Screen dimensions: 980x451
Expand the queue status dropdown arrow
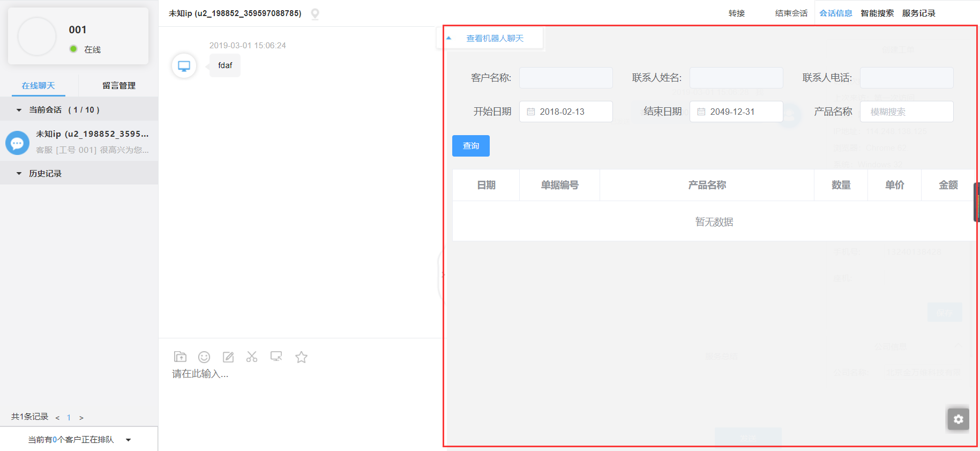129,440
